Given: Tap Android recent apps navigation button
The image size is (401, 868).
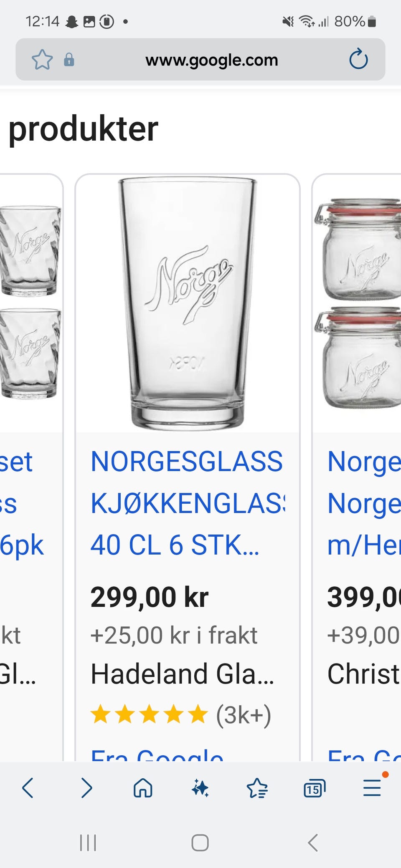Looking at the screenshot, I should tap(88, 843).
